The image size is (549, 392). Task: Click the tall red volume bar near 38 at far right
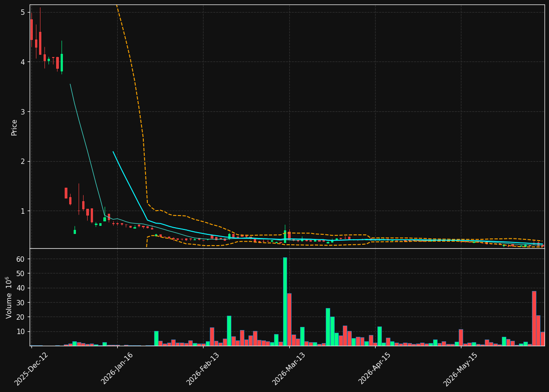coord(534,318)
